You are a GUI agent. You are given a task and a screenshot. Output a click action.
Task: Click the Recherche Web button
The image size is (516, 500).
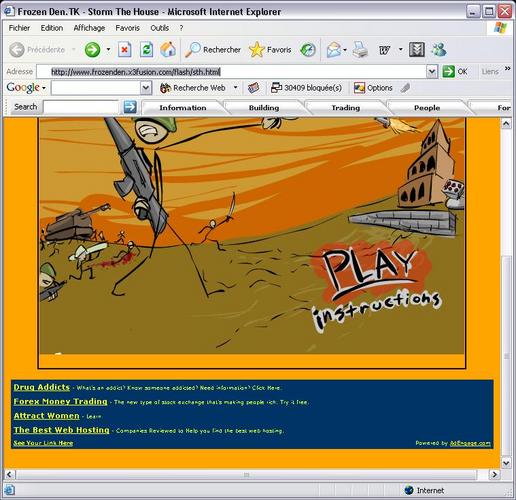[x=193, y=88]
